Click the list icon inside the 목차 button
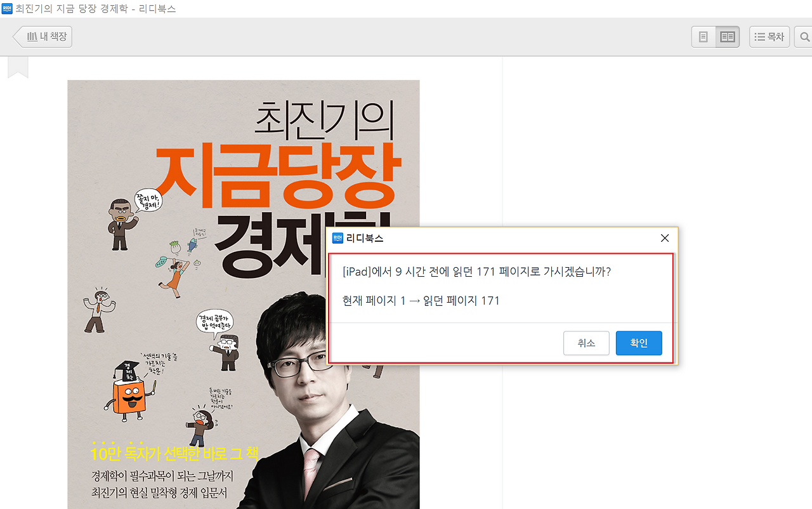812x509 pixels. 759,36
